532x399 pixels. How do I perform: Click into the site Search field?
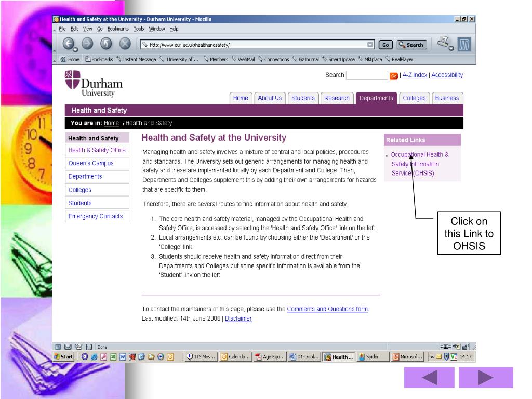(x=367, y=75)
